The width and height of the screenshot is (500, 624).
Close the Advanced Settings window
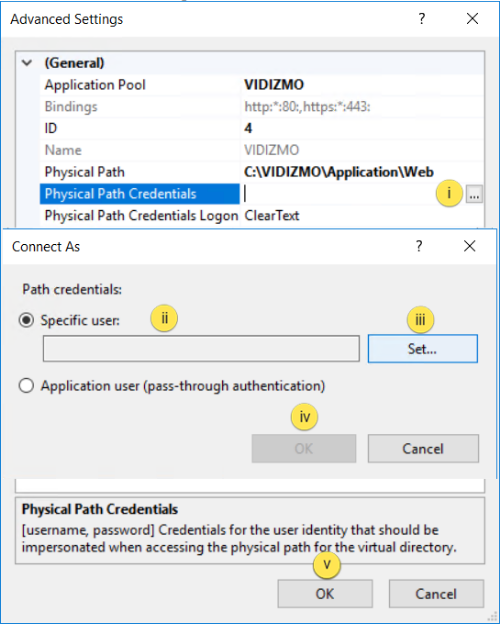[x=473, y=19]
